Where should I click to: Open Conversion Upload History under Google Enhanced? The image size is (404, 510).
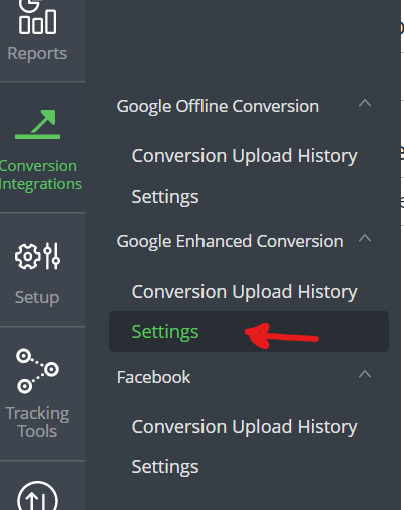coord(244,292)
